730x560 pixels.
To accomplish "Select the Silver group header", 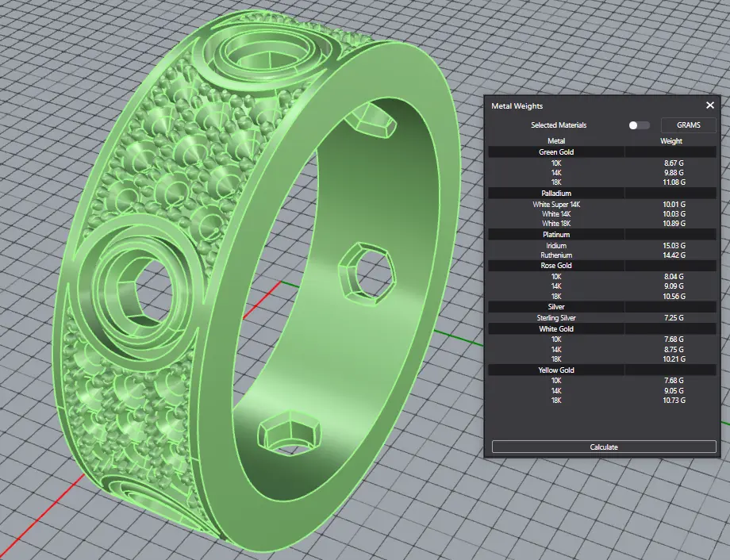I will pos(556,306).
